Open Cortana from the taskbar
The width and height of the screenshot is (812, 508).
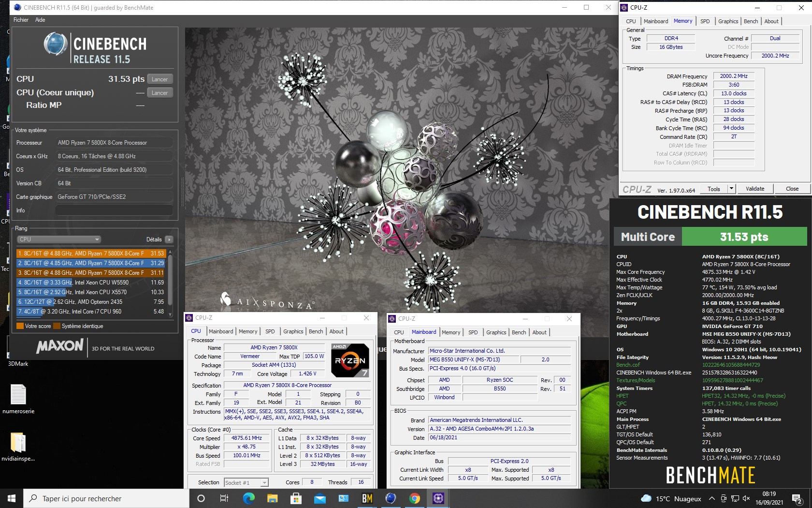(x=201, y=498)
